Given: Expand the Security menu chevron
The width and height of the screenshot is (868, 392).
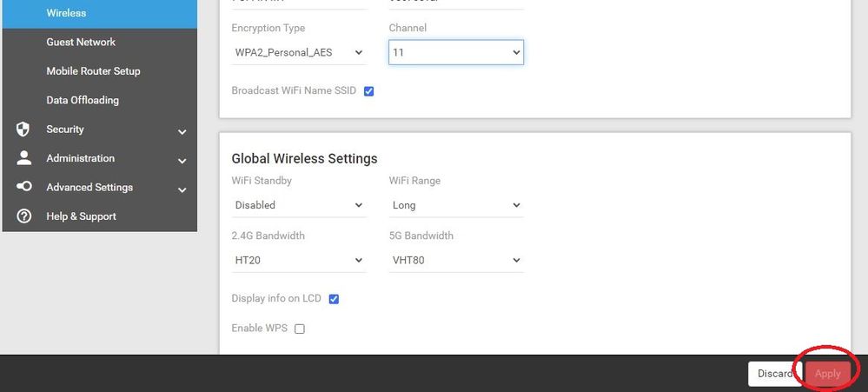Looking at the screenshot, I should point(182,132).
